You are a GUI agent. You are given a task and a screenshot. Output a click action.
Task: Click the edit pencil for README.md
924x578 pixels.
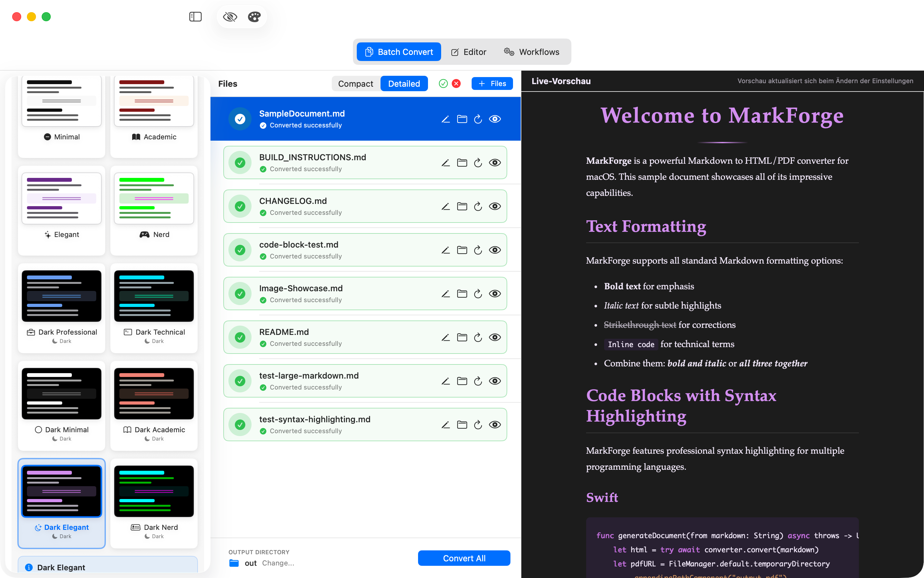[446, 337]
